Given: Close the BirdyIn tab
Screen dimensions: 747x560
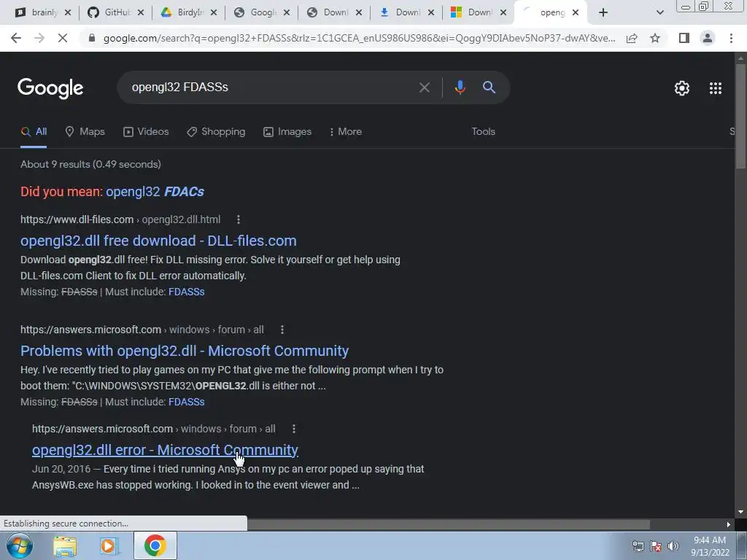Looking at the screenshot, I should click(x=214, y=12).
